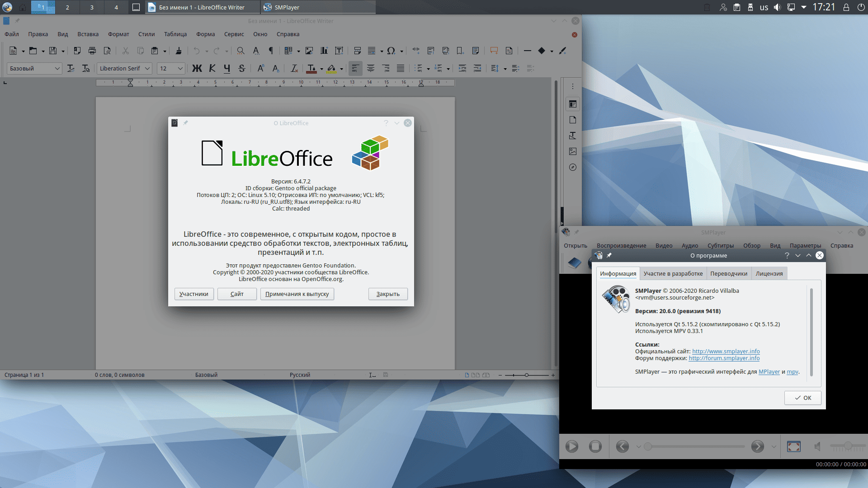Open the http://www.smplayer.info link
Screen dimensions: 868x488
pos(726,352)
